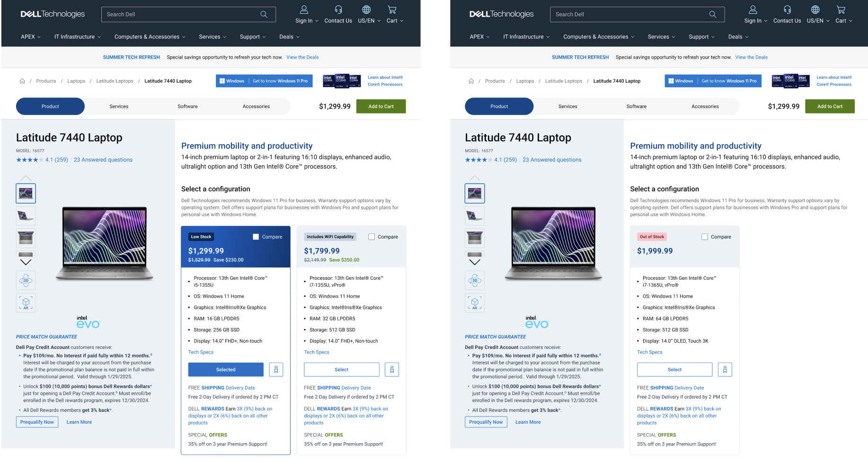Click the Sign In person icon, left page
868x463 pixels.
[304, 9]
